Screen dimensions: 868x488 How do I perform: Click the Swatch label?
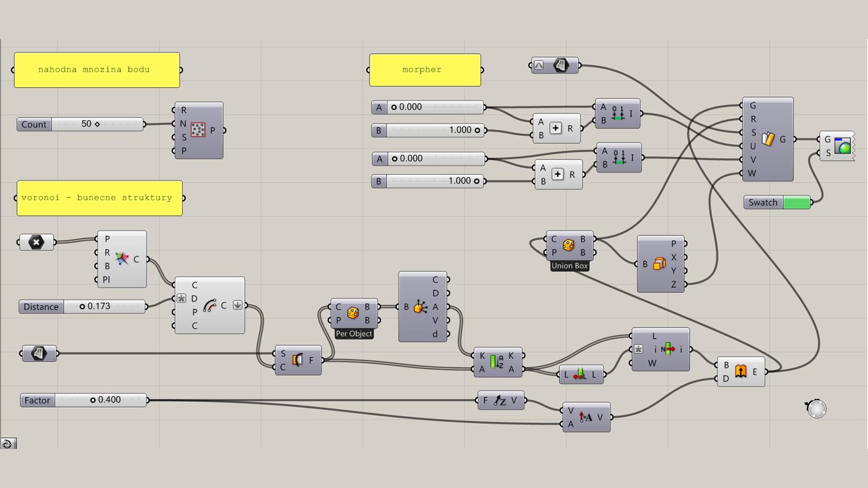[x=763, y=203]
